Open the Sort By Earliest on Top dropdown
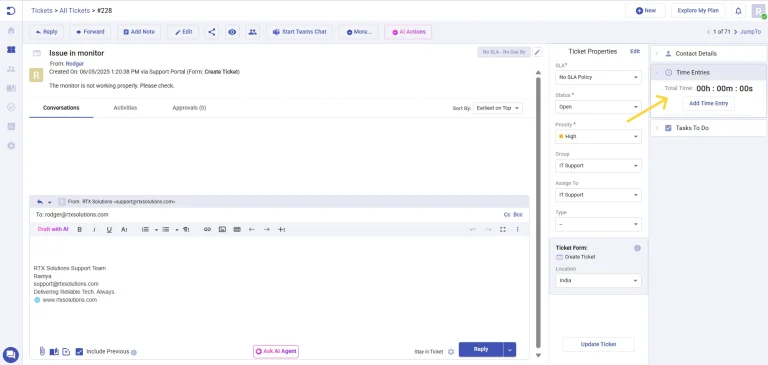This screenshot has height=365, width=768. tap(498, 108)
